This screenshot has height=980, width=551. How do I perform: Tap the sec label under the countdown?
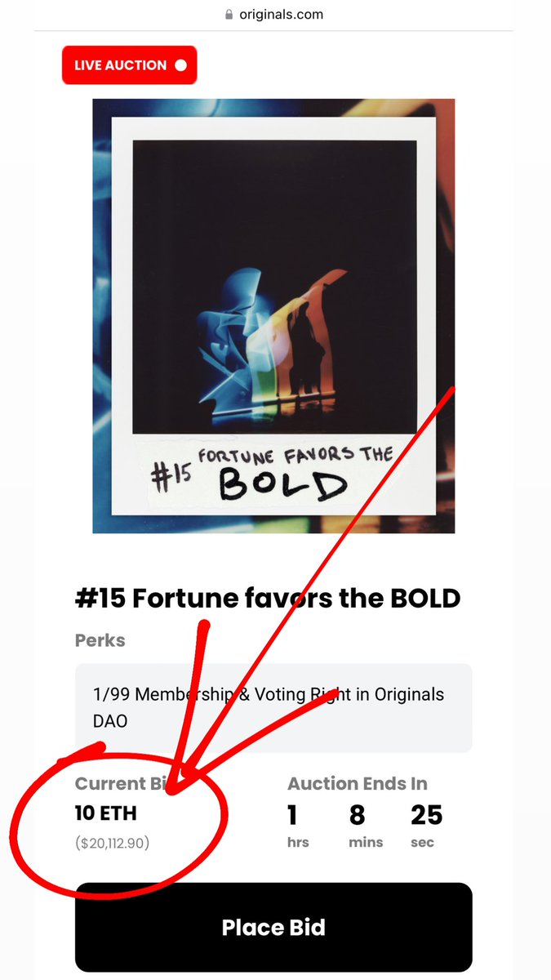click(422, 842)
